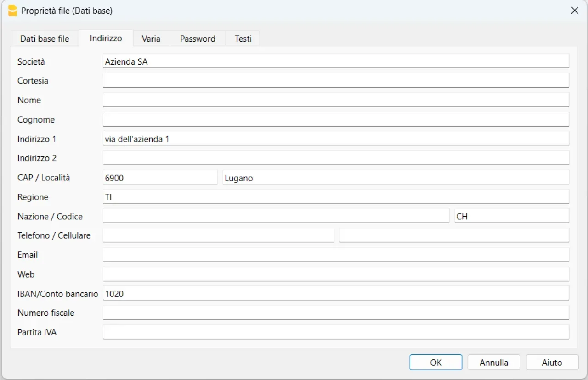The height and width of the screenshot is (380, 588).
Task: Select the IBAN/Conto bancario field
Action: click(336, 294)
